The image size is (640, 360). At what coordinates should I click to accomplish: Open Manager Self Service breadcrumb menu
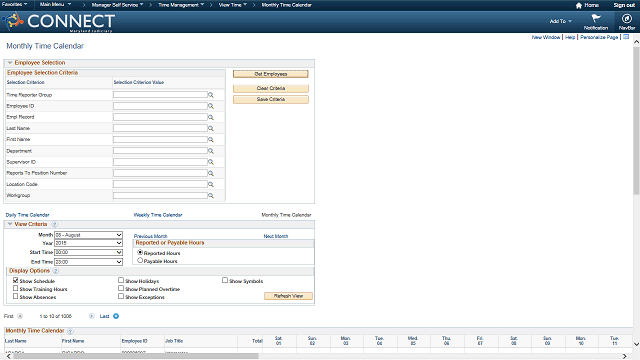[117, 5]
